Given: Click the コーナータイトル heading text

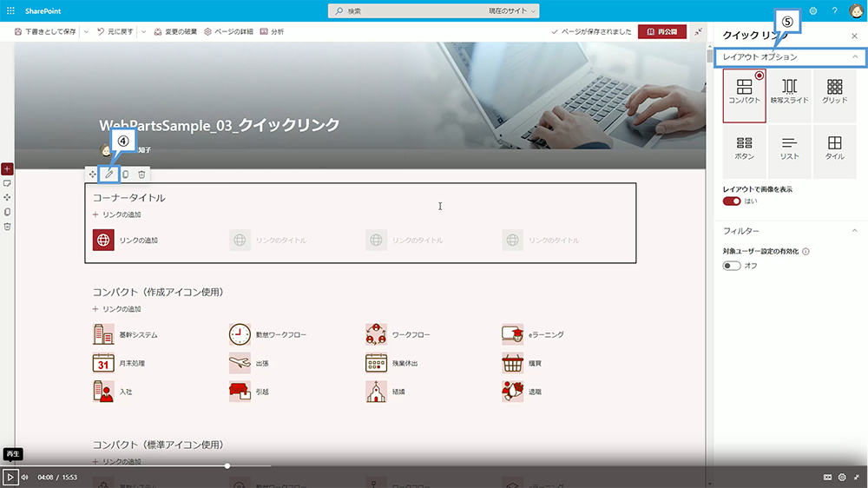Looking at the screenshot, I should (x=129, y=198).
